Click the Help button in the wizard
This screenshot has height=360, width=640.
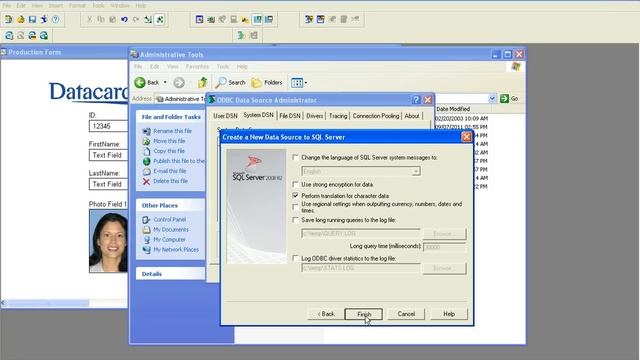pyautogui.click(x=449, y=314)
